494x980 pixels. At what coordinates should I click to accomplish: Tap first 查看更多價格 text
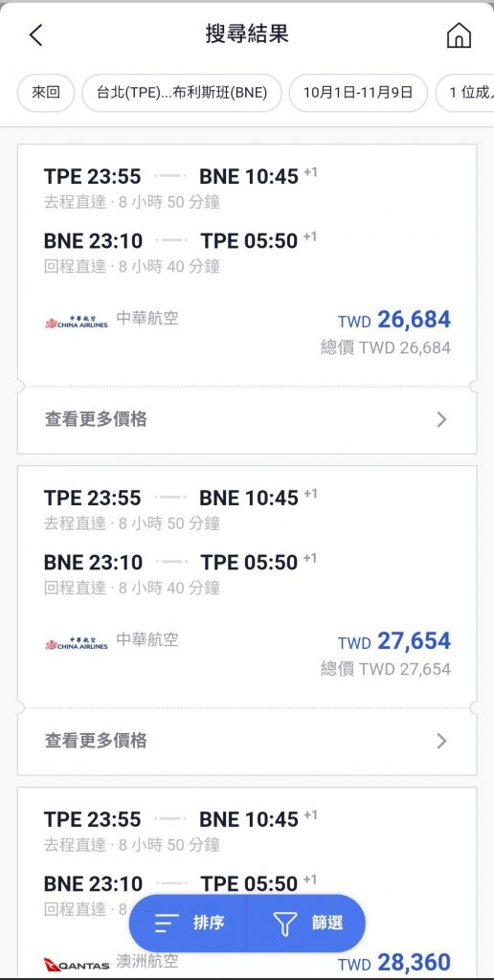tap(96, 419)
